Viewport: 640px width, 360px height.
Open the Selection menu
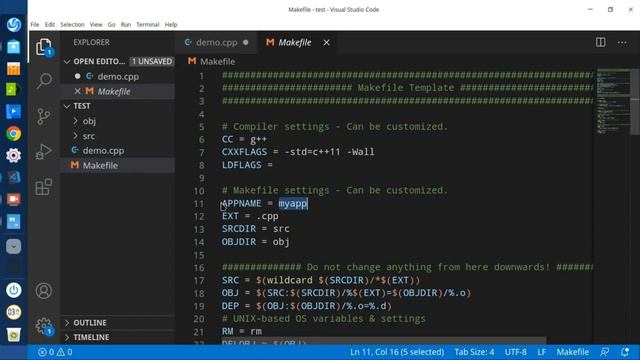(72, 24)
